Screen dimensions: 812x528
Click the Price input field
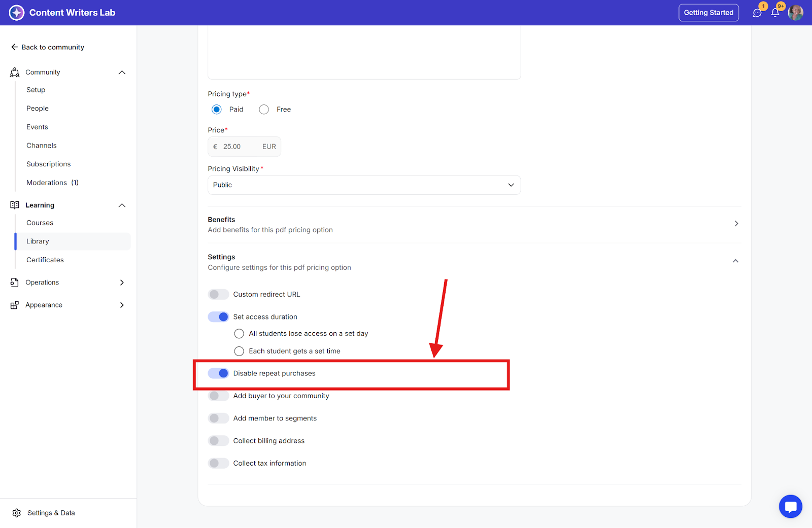244,147
